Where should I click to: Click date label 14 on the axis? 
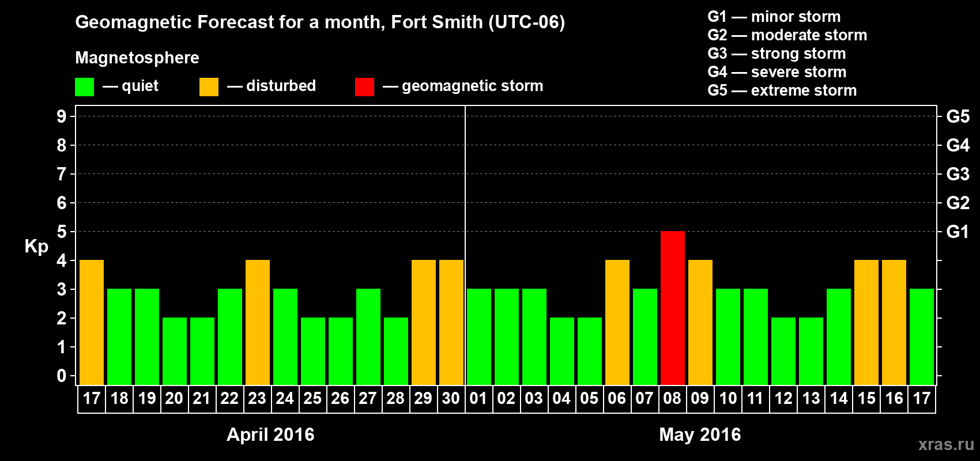click(839, 399)
